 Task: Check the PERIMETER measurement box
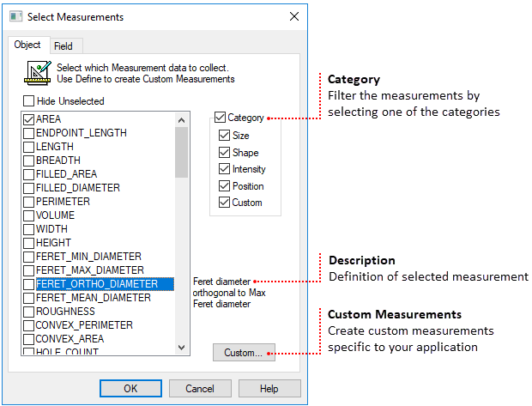click(x=29, y=202)
